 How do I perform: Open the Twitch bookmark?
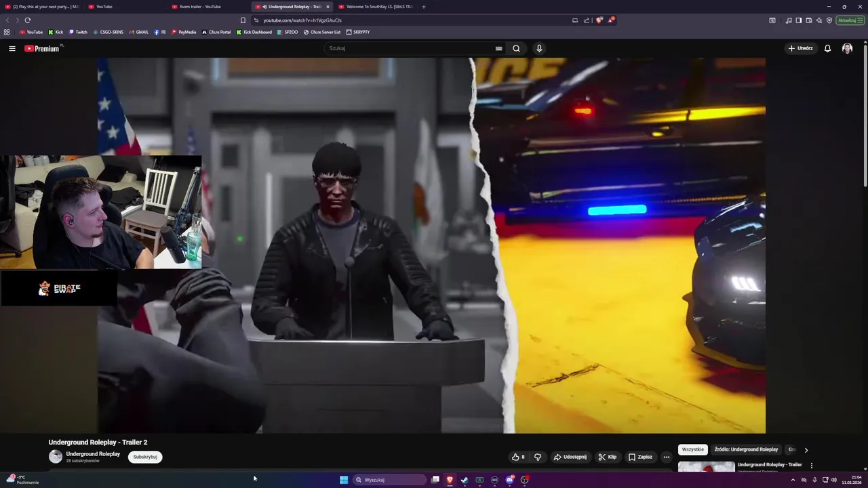[x=78, y=32]
